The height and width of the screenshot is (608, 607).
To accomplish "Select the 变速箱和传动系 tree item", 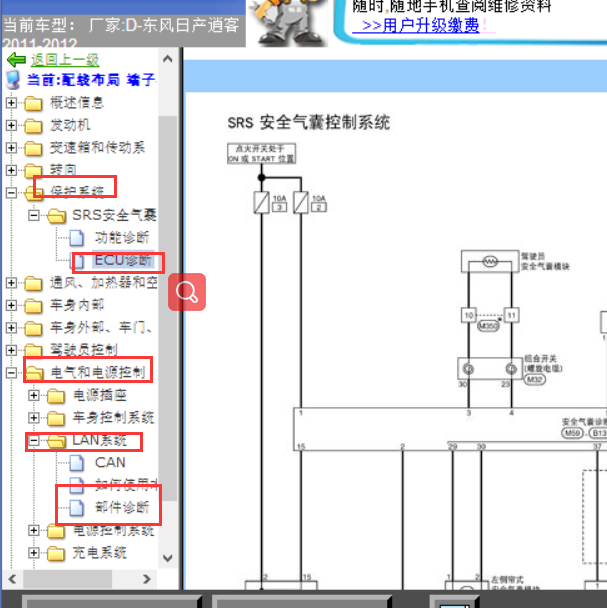I will [97, 148].
